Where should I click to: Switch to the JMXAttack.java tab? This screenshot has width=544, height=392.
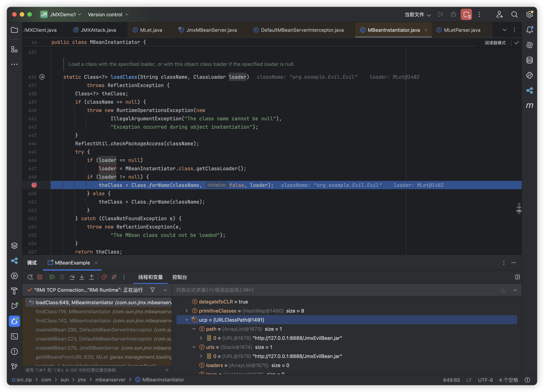95,30
